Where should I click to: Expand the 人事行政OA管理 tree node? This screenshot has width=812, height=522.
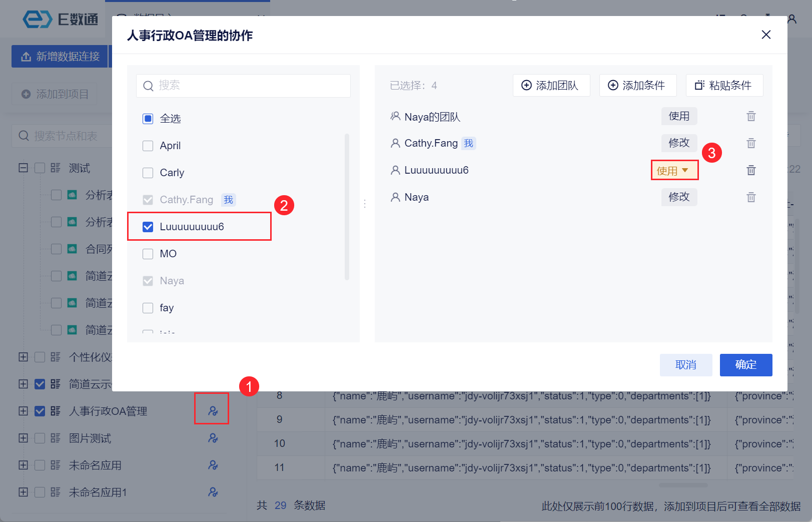23,411
